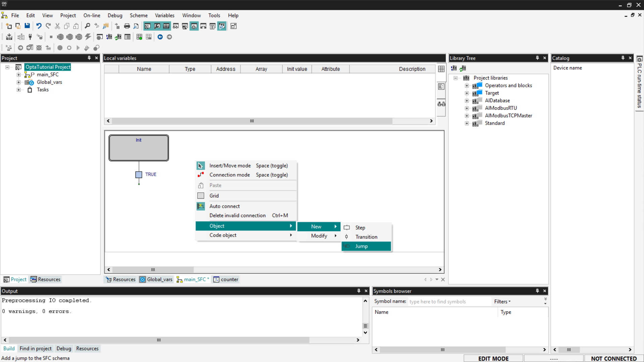Select Jump from New submenu
The width and height of the screenshot is (644, 362).
[x=362, y=246]
